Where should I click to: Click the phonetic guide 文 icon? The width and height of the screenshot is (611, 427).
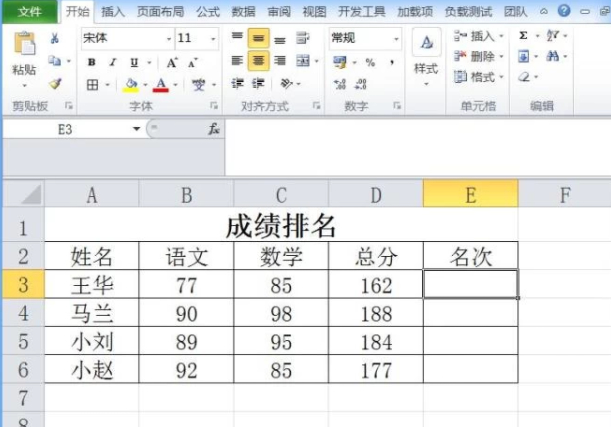198,84
